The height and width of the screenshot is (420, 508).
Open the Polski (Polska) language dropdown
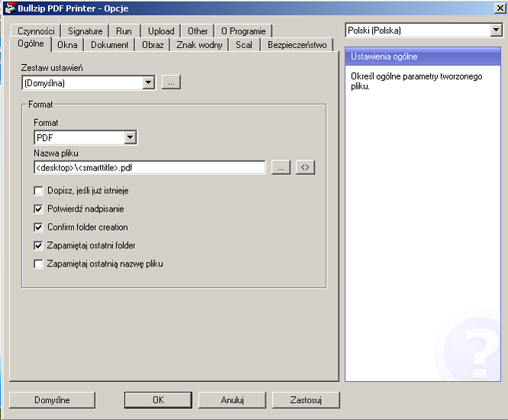[x=496, y=31]
